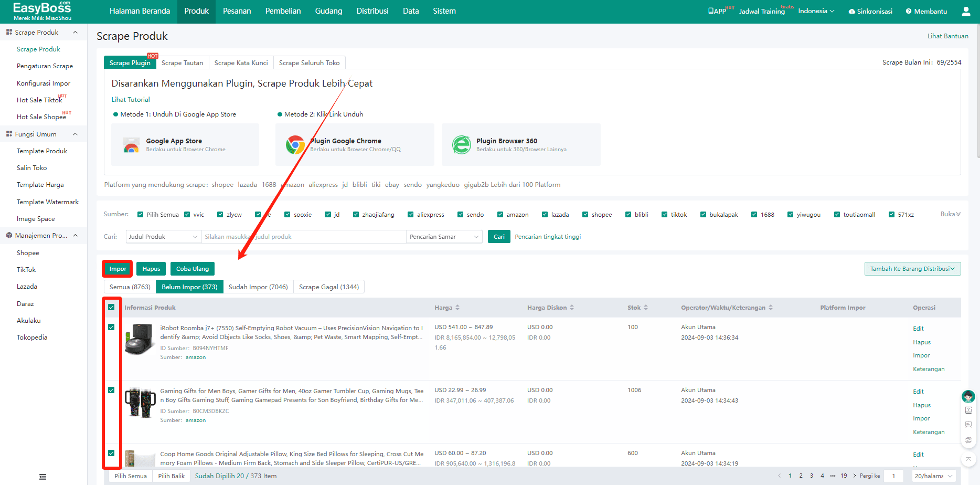The image size is (980, 485).
Task: Click the Impor button
Action: point(118,269)
